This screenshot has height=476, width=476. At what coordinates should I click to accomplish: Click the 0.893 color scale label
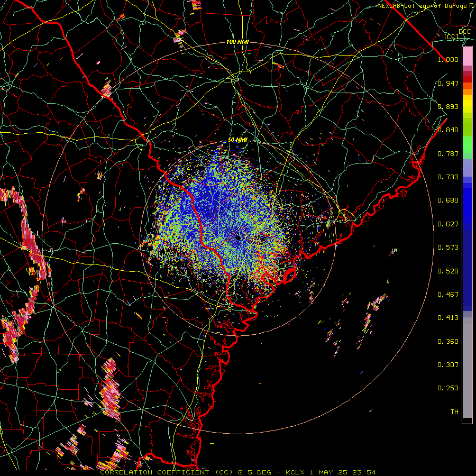pos(448,106)
